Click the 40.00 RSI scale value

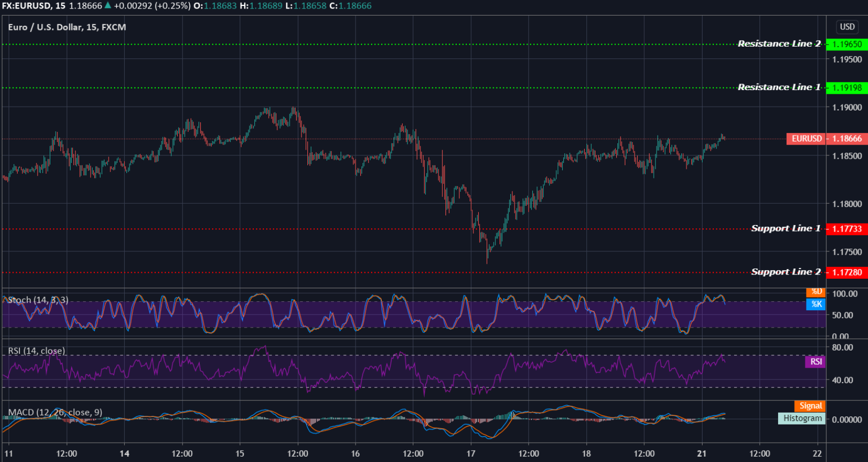(843, 380)
